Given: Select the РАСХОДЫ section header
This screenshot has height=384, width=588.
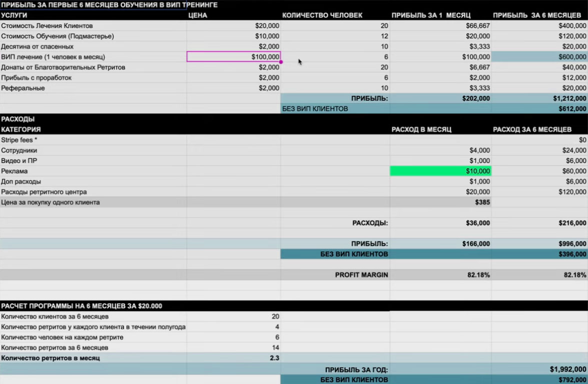Looking at the screenshot, I should tap(94, 119).
